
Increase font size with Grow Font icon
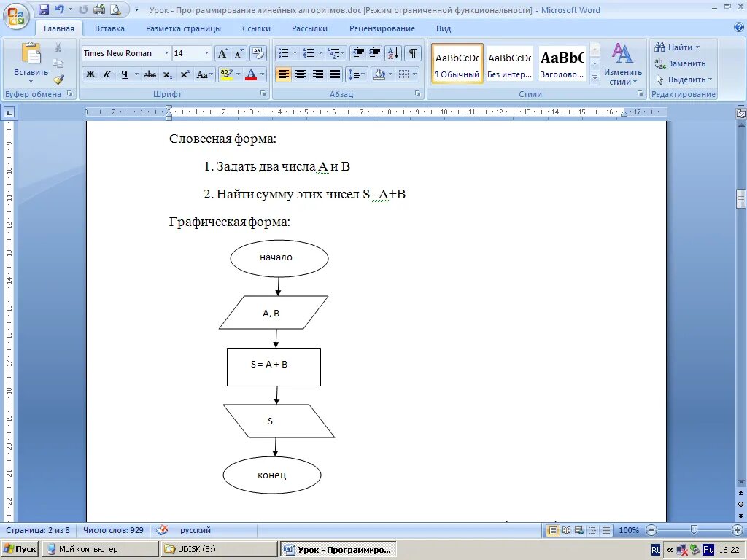click(222, 53)
